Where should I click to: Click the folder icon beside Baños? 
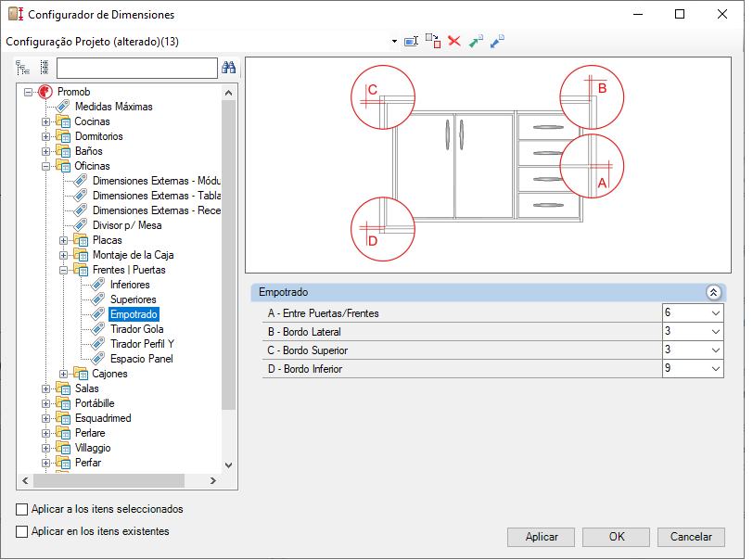click(63, 151)
